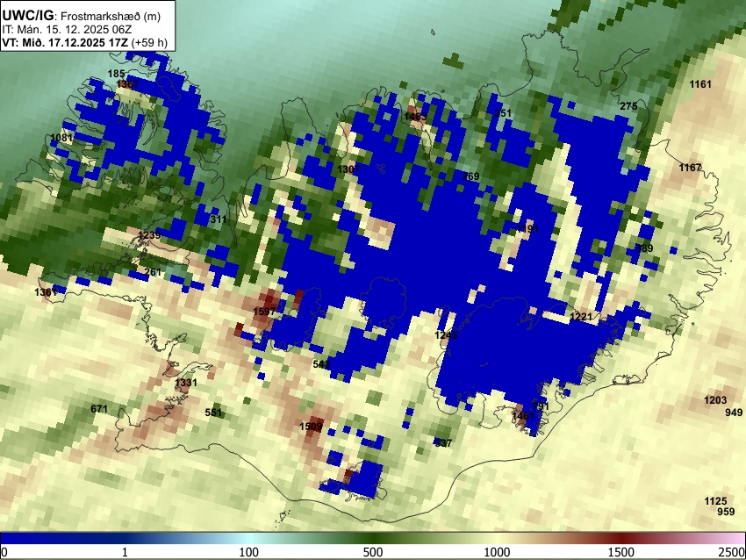Select the 1245 value label

(446, 335)
